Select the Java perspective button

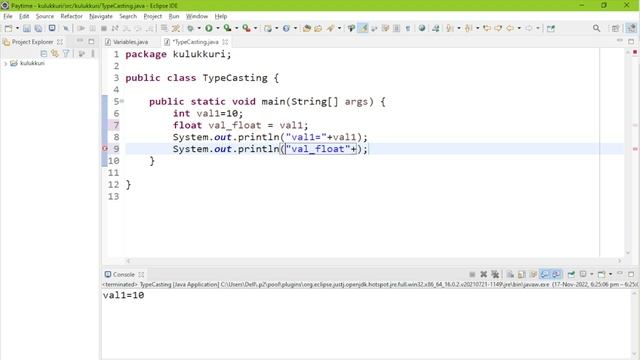click(x=631, y=28)
